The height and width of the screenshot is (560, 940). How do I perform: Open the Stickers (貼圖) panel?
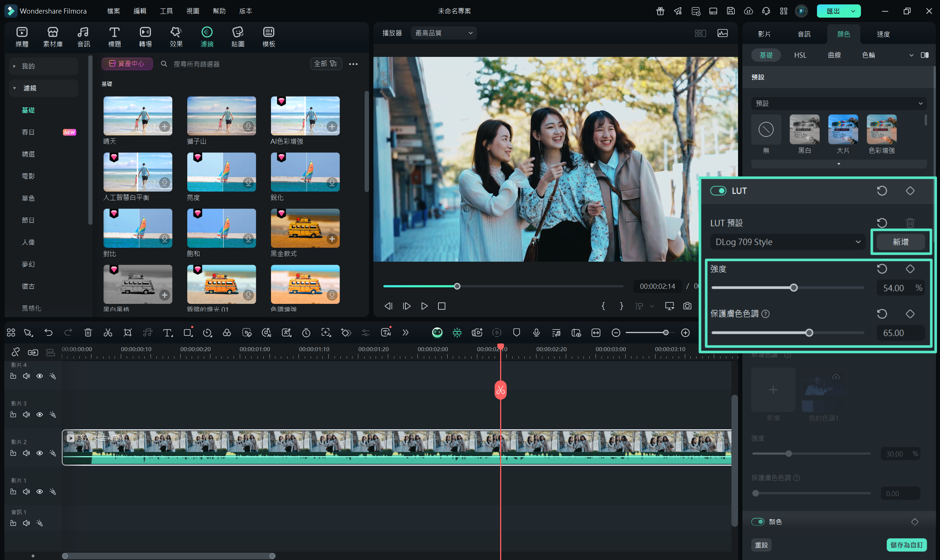tap(238, 37)
